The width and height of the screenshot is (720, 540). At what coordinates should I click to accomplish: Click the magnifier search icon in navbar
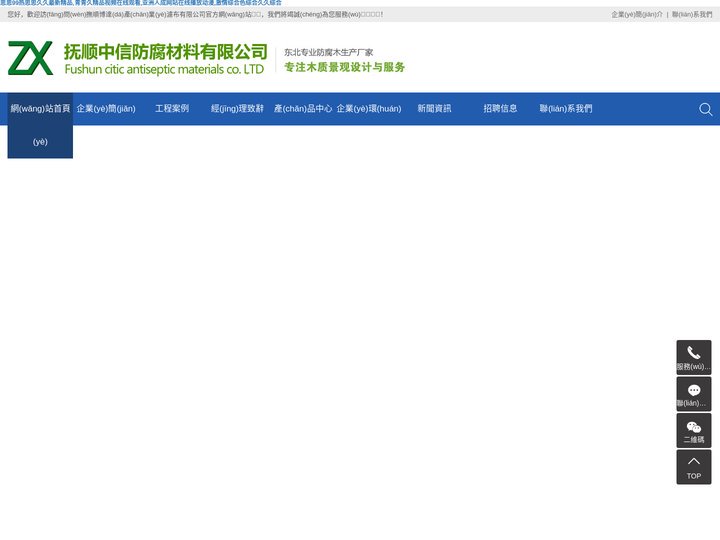705,109
